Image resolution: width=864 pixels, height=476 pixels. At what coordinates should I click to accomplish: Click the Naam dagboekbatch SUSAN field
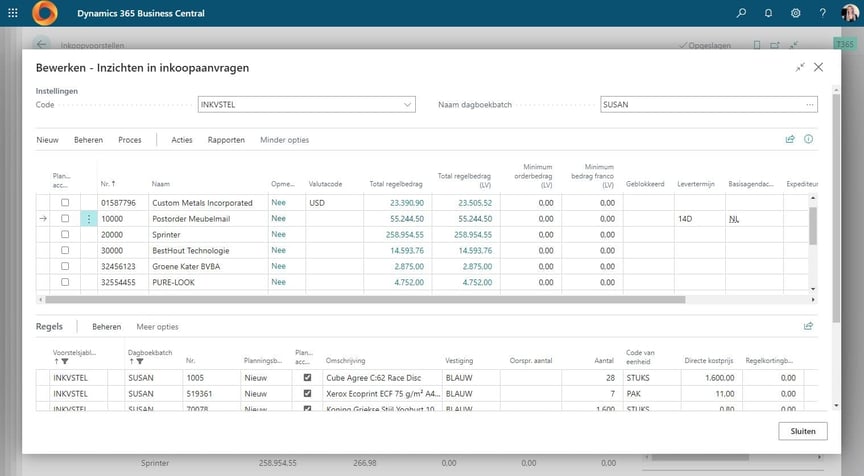tap(709, 105)
